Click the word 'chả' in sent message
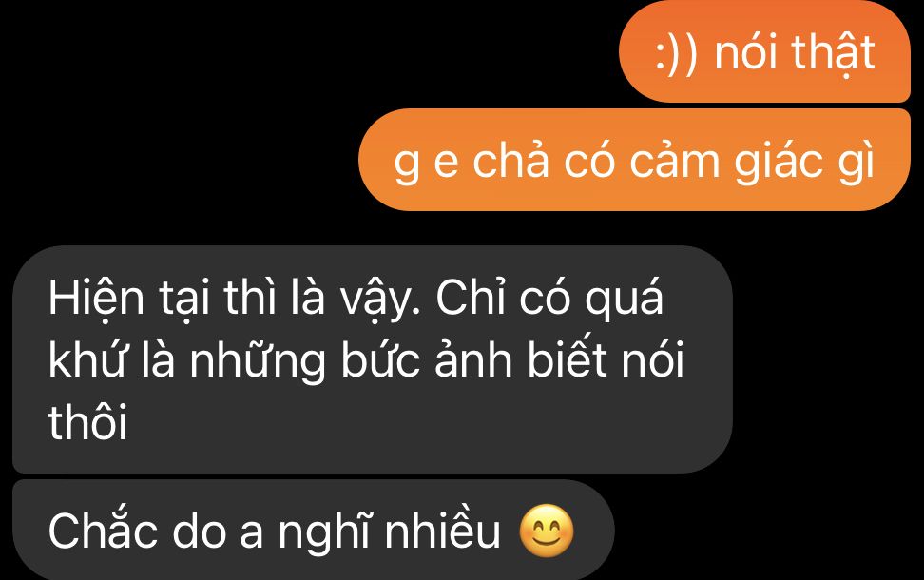The height and width of the screenshot is (580, 924). pyautogui.click(x=510, y=160)
